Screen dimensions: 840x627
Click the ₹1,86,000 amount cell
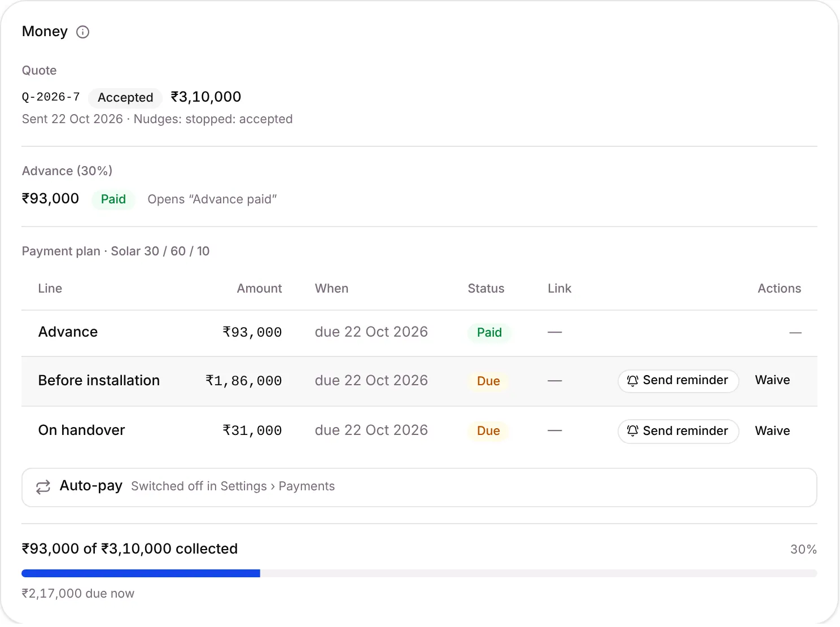pyautogui.click(x=244, y=381)
